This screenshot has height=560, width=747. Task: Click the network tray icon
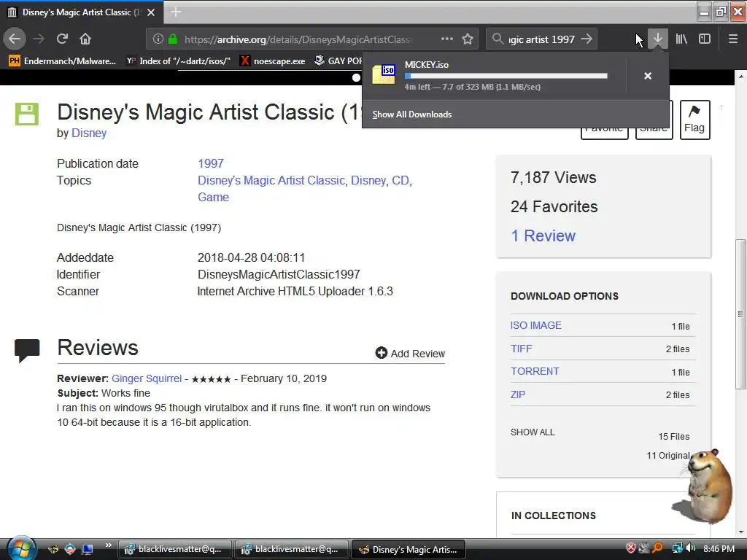pyautogui.click(x=677, y=548)
